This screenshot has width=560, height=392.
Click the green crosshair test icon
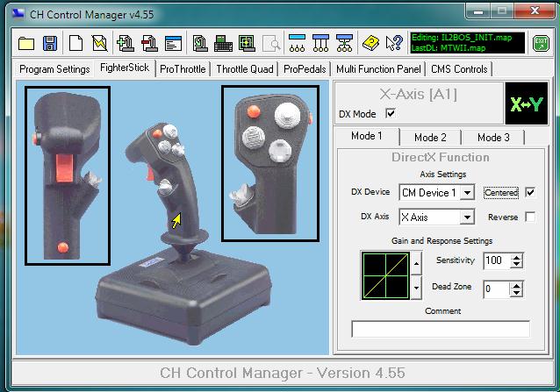coord(248,44)
